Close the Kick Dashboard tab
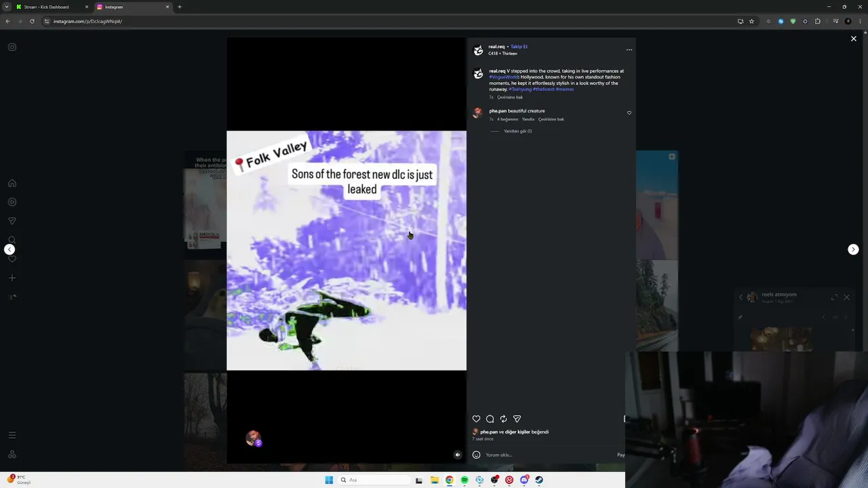868x488 pixels. 87,7
